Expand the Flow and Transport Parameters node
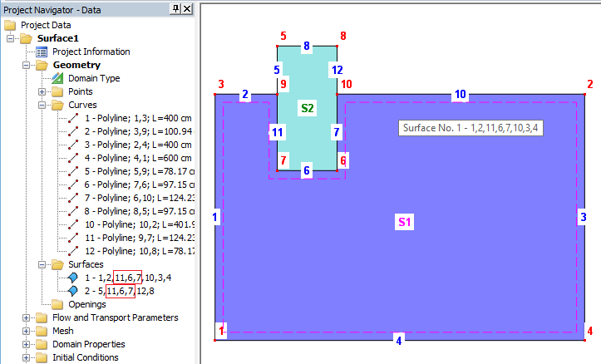Screen dimensions: 601x364 click(x=26, y=317)
